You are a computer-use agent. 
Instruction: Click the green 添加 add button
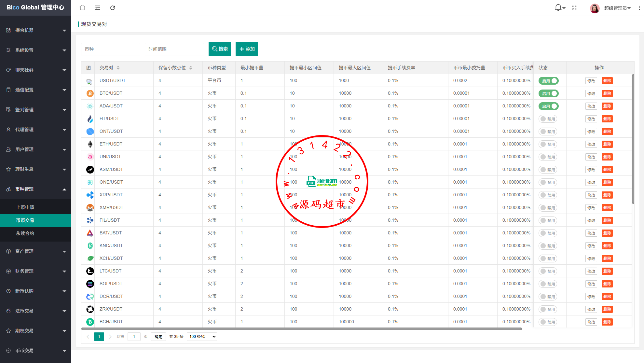[x=247, y=49]
